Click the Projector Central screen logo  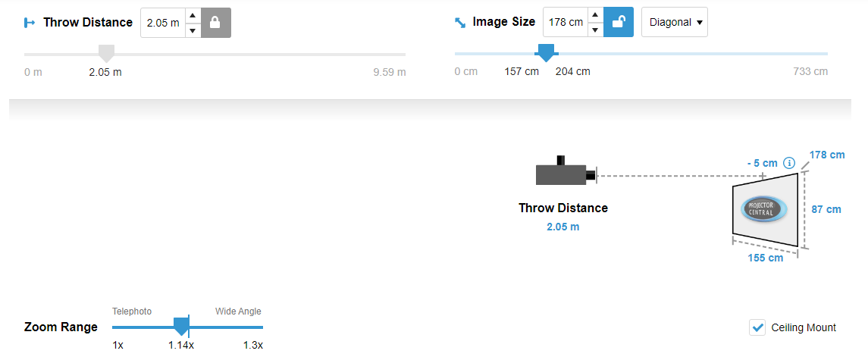click(763, 209)
